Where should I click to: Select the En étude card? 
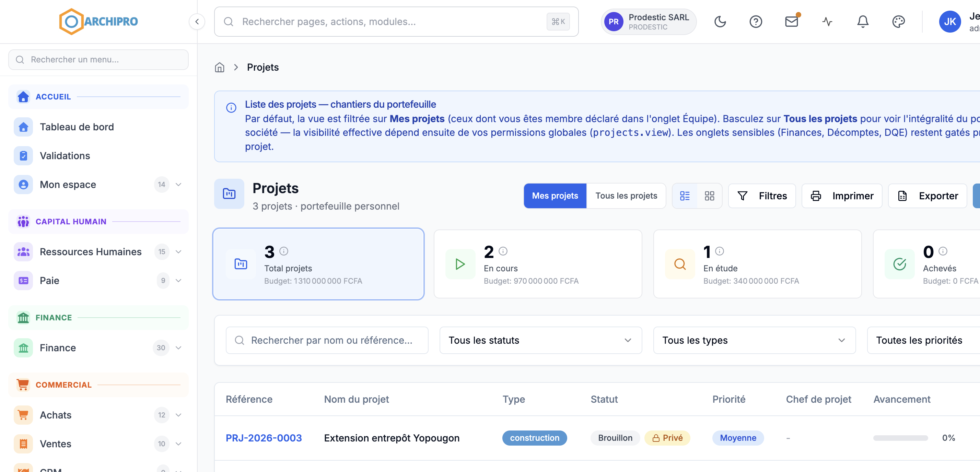pos(757,264)
